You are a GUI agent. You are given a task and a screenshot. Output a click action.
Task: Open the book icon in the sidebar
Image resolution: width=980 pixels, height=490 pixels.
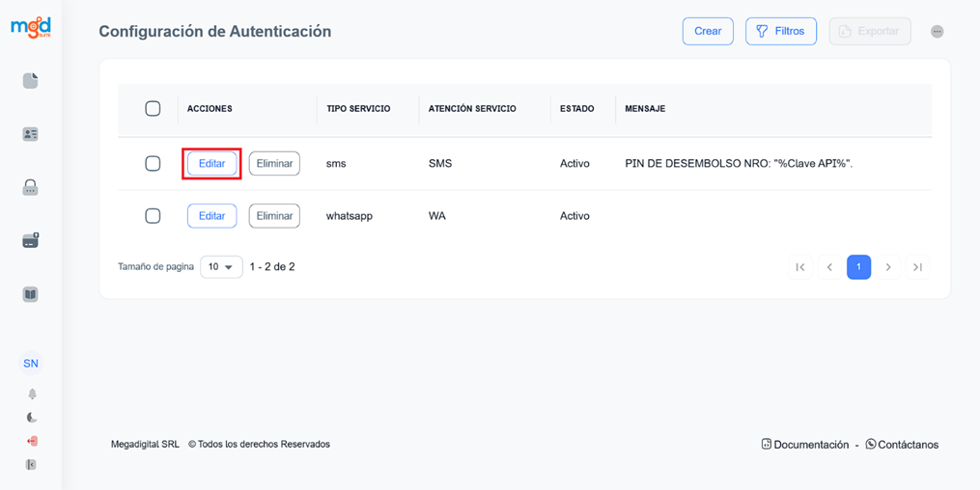click(x=30, y=294)
